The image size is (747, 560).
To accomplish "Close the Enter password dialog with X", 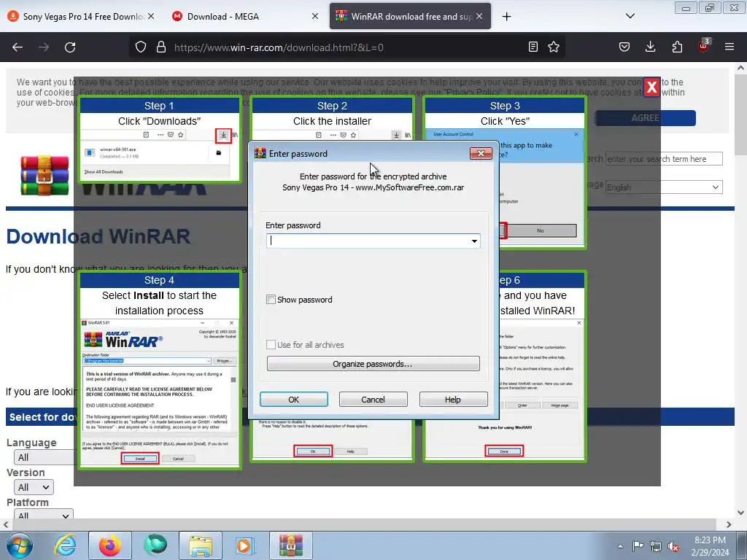I will pos(481,153).
